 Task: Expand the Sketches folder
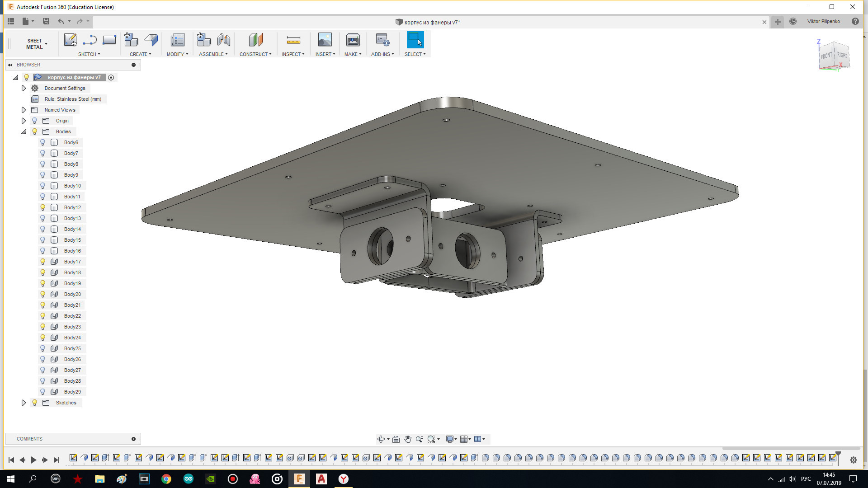(x=24, y=403)
